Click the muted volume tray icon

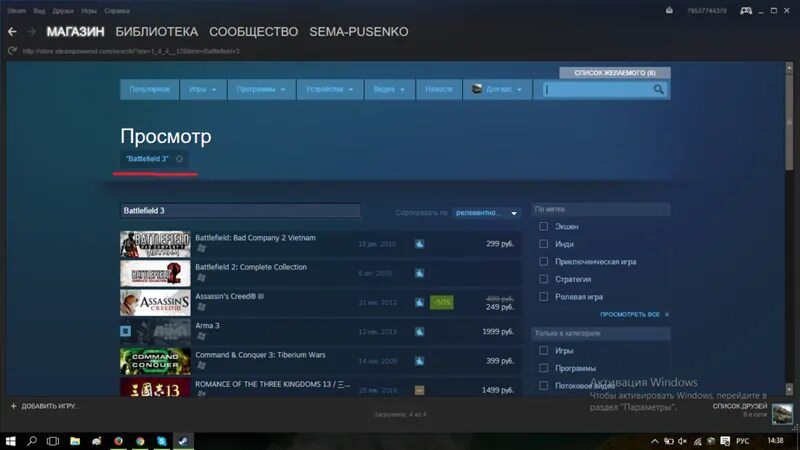pos(682,441)
